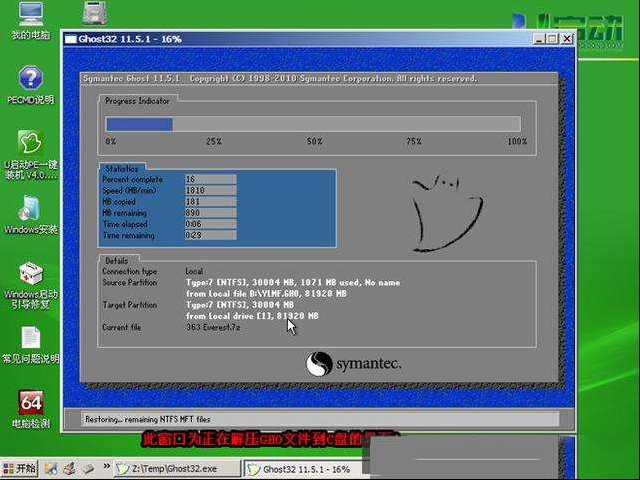Click Source Partition Type:7 NTFS line

click(293, 282)
